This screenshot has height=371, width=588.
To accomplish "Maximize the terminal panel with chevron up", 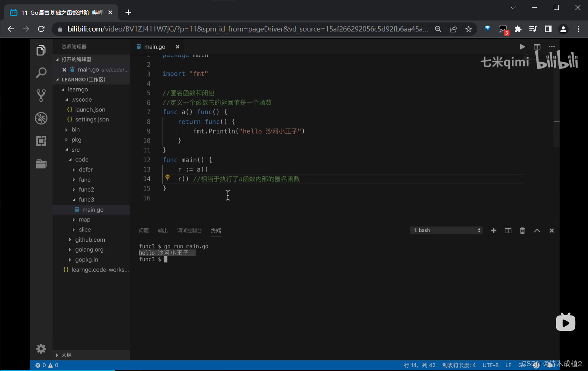I will point(537,231).
